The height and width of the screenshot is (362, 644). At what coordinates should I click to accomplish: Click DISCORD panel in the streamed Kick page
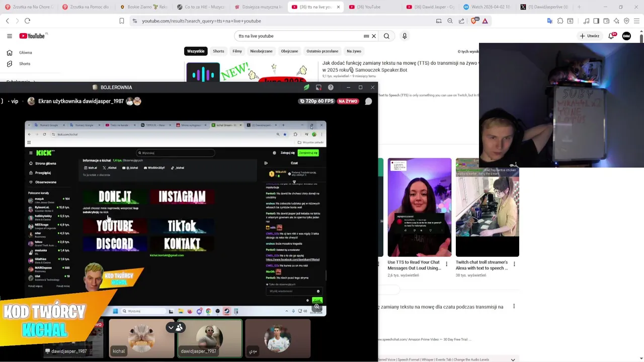[115, 244]
